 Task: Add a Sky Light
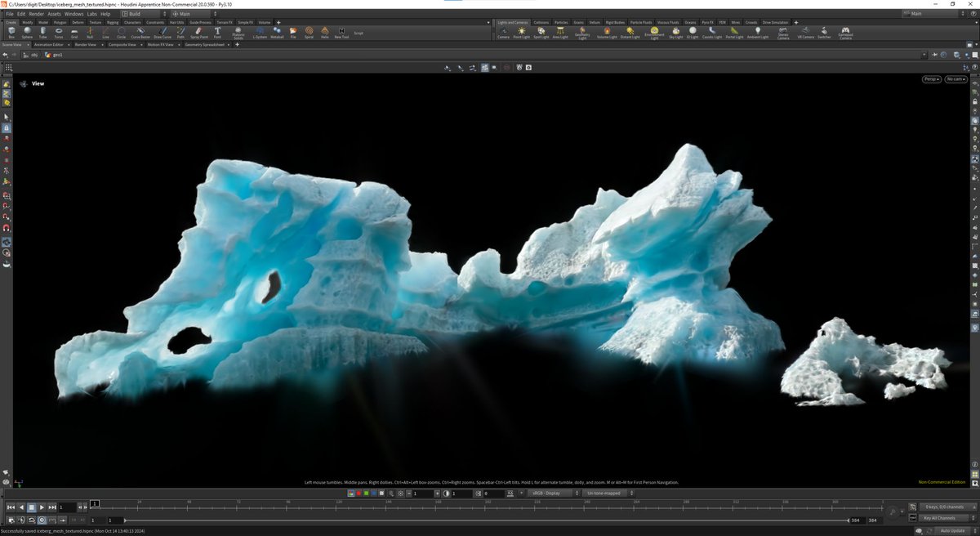pos(676,33)
